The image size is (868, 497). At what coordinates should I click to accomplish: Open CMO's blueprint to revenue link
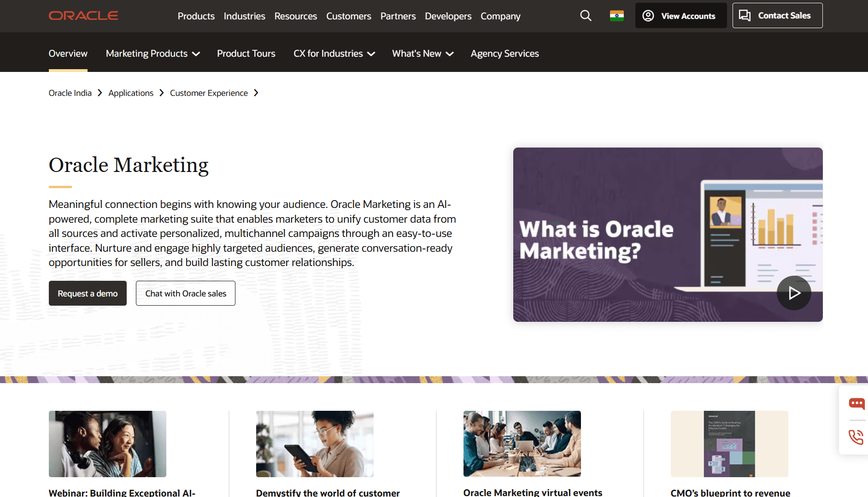click(730, 492)
